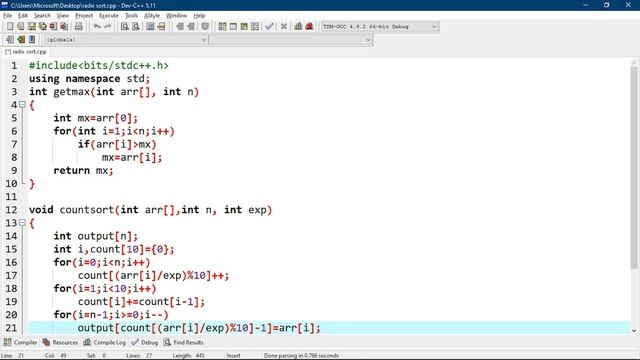
Task: Open the Search menu
Action: pos(42,16)
